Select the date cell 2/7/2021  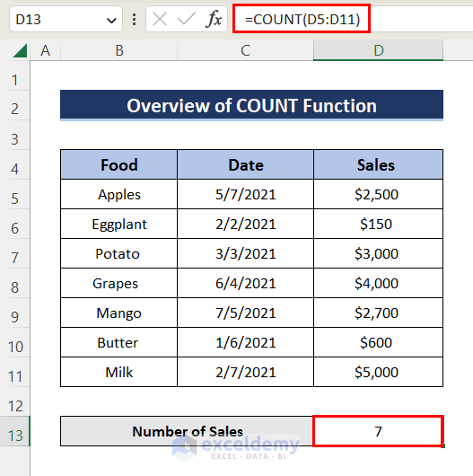[245, 372]
